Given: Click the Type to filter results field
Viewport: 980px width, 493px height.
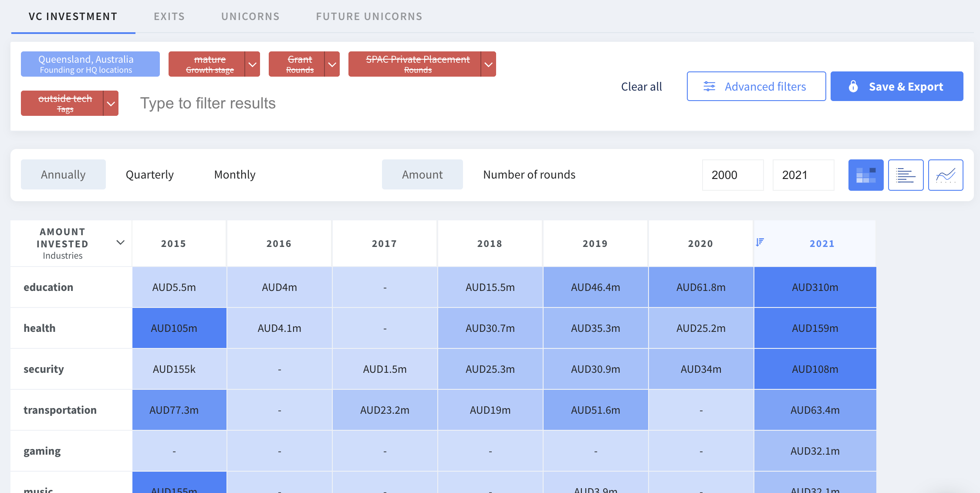Looking at the screenshot, I should [208, 103].
